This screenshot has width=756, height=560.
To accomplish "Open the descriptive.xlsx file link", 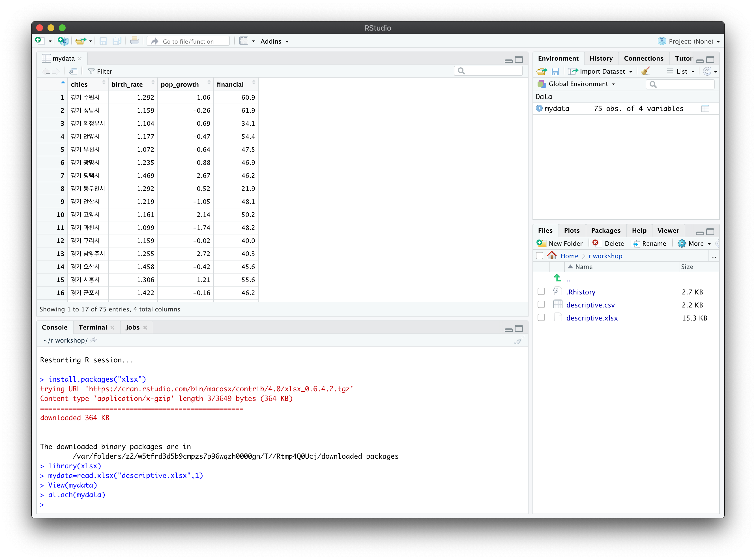I will coord(592,318).
